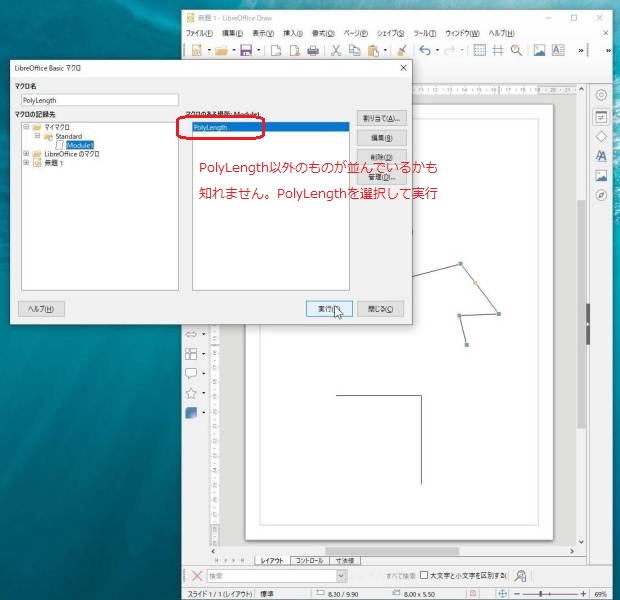
Task: Select the callout shapes tool
Action: 191,373
